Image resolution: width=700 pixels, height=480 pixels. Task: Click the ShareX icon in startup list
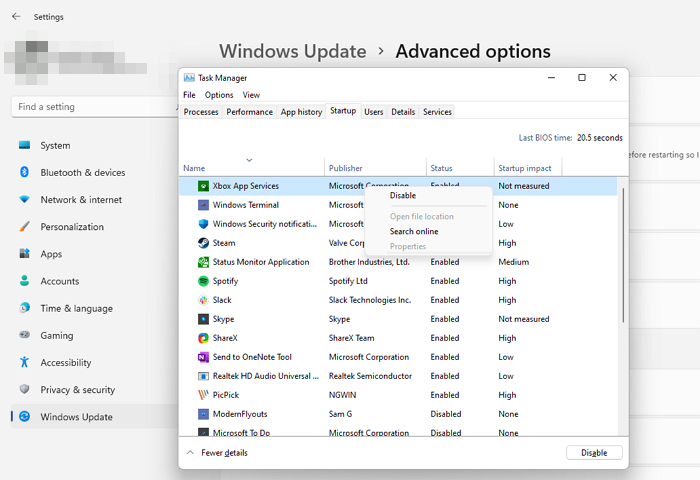click(203, 338)
